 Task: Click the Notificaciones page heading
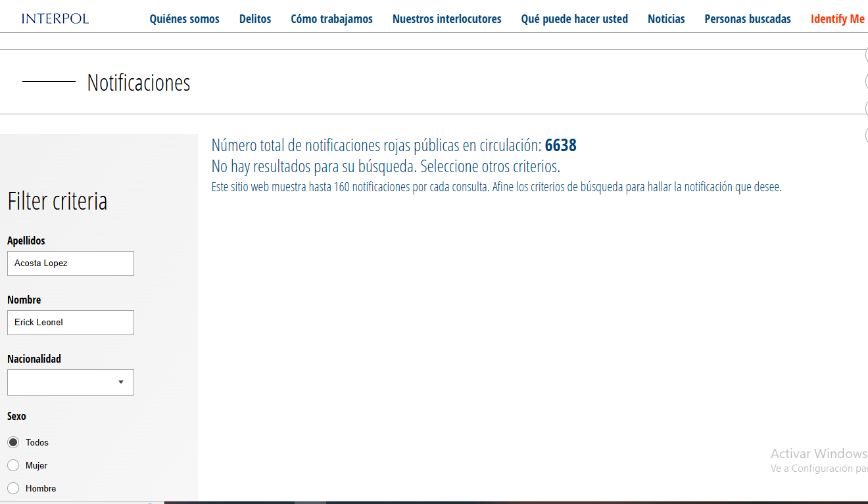pos(139,83)
